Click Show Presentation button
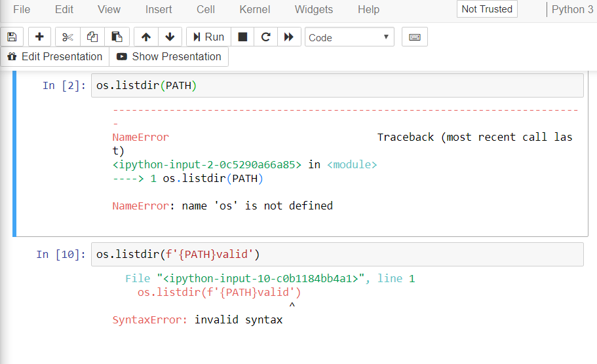Image resolution: width=597 pixels, height=364 pixels. pos(169,57)
